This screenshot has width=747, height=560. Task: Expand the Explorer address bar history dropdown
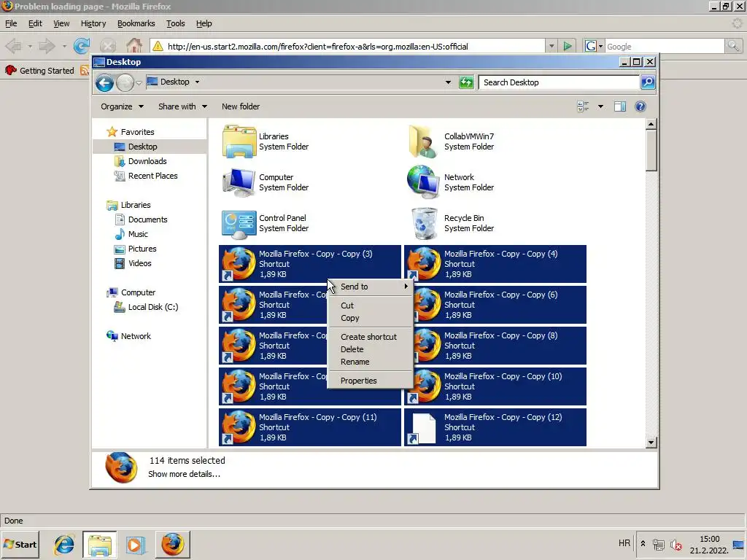tap(448, 82)
